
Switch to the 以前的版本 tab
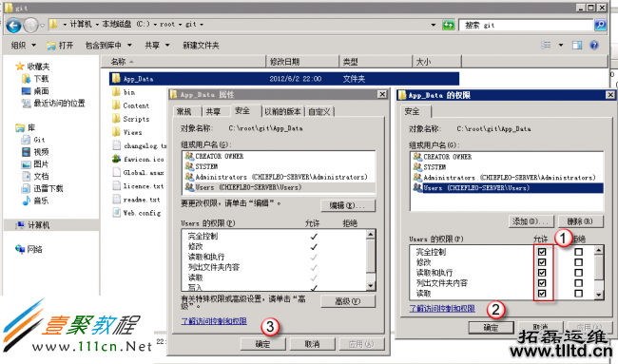[x=282, y=112]
